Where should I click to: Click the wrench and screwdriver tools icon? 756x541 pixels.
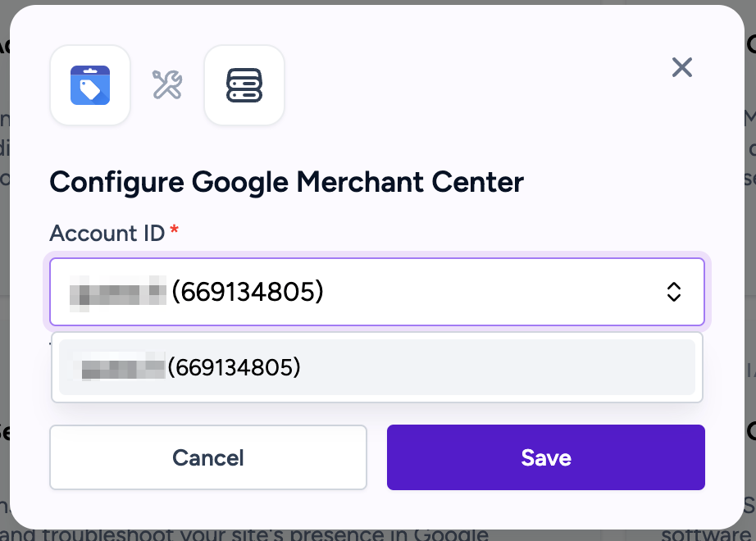coord(167,85)
